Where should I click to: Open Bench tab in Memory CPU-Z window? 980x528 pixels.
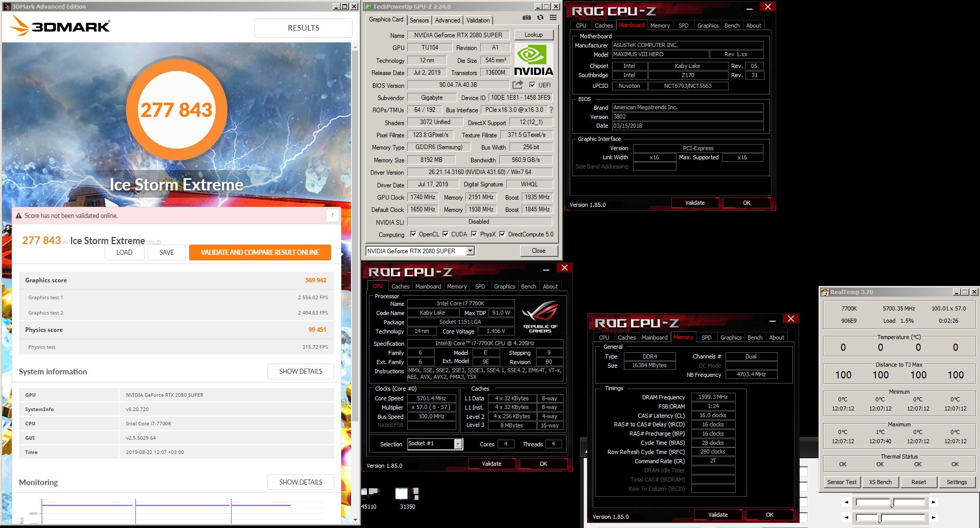pos(755,338)
